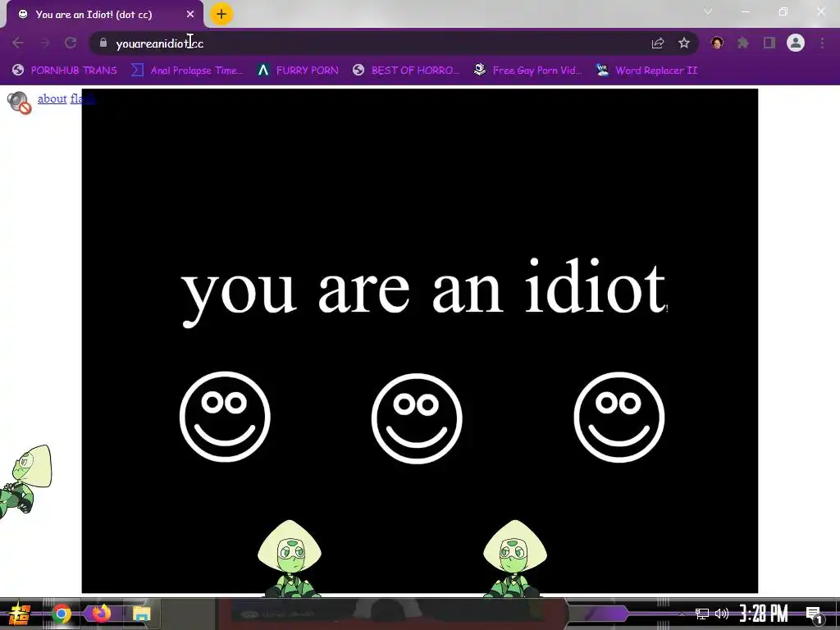The height and width of the screenshot is (630, 840).
Task: Open a new tab with the plus button
Action: [x=221, y=14]
